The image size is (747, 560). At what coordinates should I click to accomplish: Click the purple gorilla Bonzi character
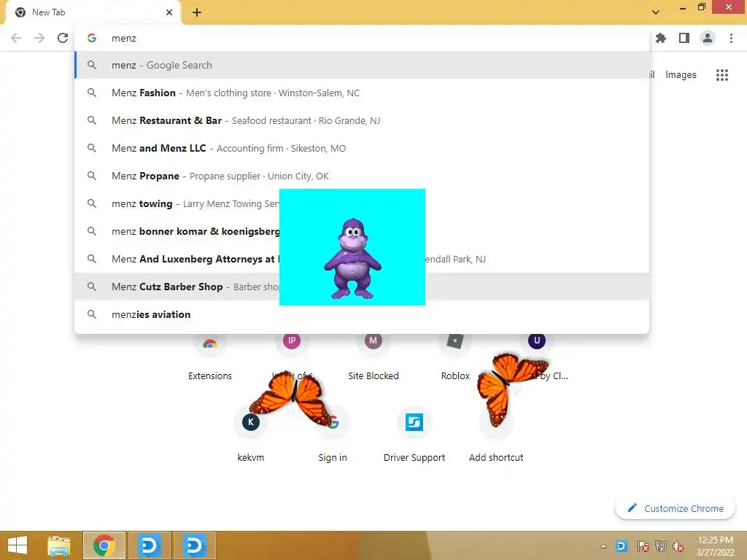352,260
